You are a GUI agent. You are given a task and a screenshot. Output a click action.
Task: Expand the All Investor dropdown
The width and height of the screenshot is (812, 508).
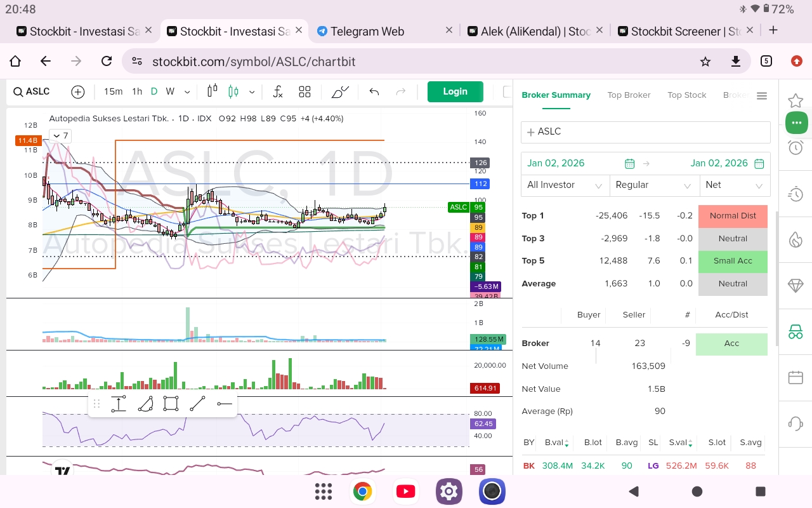[x=564, y=185]
